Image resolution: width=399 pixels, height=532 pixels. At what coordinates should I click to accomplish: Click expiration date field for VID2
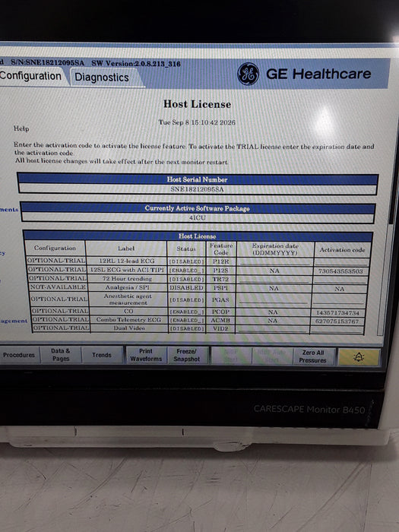point(272,328)
